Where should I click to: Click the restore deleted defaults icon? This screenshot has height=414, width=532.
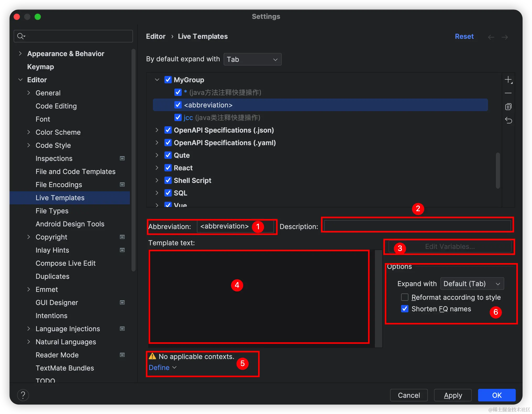point(508,120)
